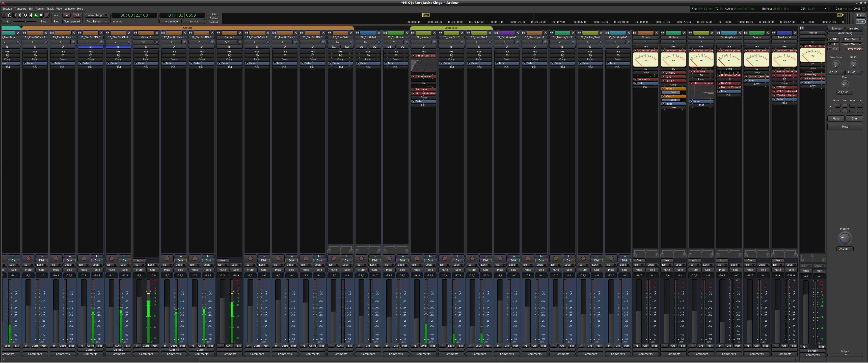Viewport: 868px width, 363px height.
Task: Open monitor Output 1/2 selector
Action: coord(845,355)
